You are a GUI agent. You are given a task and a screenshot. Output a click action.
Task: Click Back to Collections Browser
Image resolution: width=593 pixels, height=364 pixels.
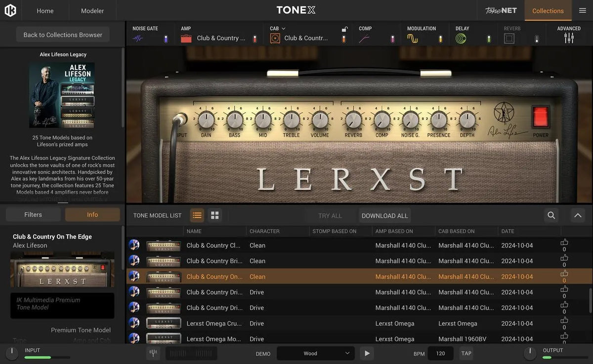click(x=62, y=35)
